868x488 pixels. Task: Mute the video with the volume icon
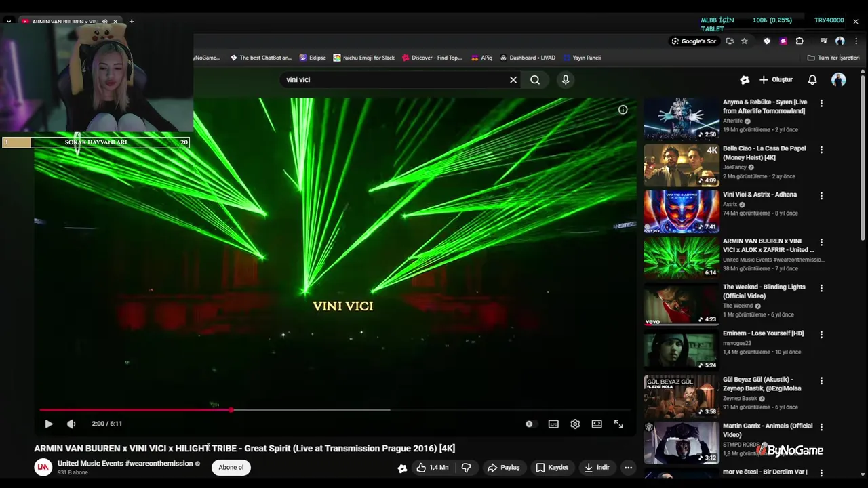[71, 424]
